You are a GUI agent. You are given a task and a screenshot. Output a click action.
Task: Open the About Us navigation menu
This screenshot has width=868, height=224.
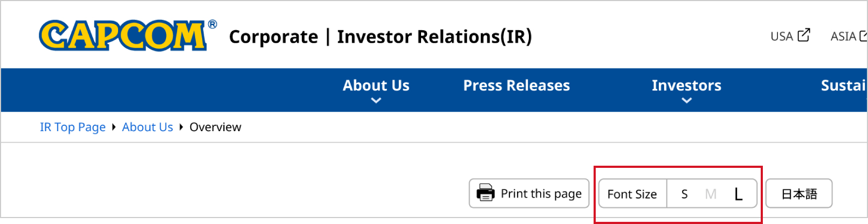[x=376, y=85]
